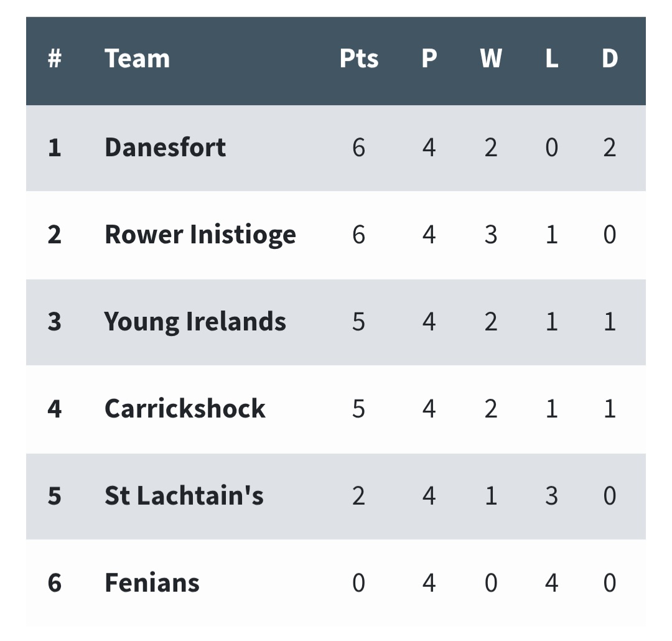Image resolution: width=672 pixels, height=641 pixels.
Task: Click Young Irelands' draws value
Action: tap(609, 322)
